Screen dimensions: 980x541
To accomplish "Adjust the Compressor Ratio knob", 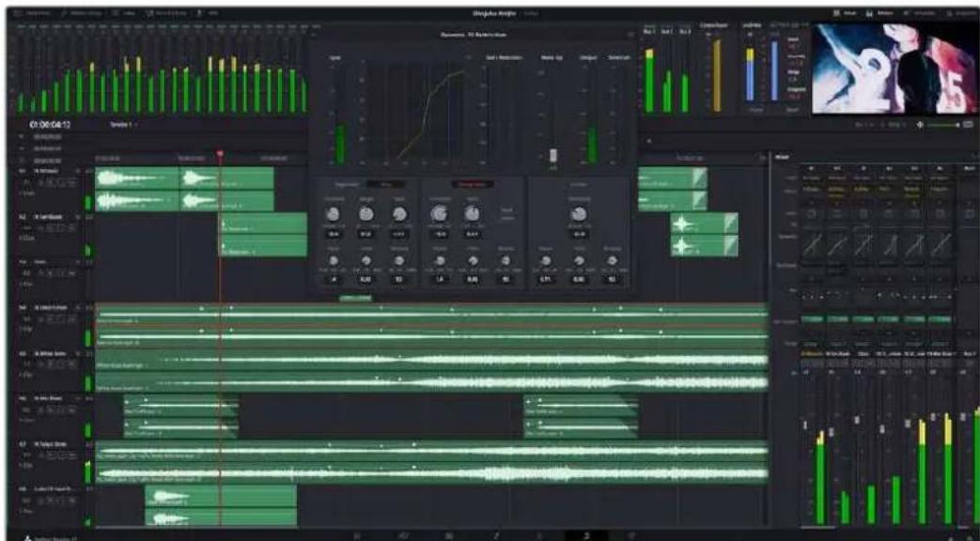I will pyautogui.click(x=472, y=214).
